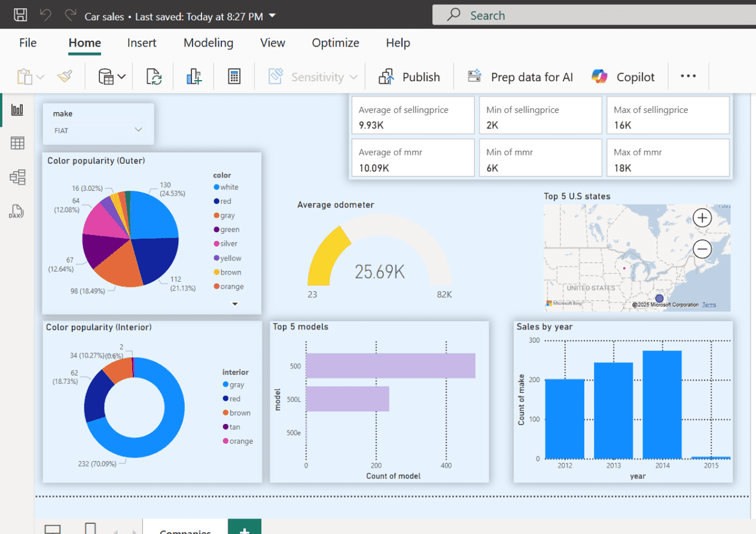Click the Refresh data icon
The height and width of the screenshot is (534, 756).
[x=154, y=77]
